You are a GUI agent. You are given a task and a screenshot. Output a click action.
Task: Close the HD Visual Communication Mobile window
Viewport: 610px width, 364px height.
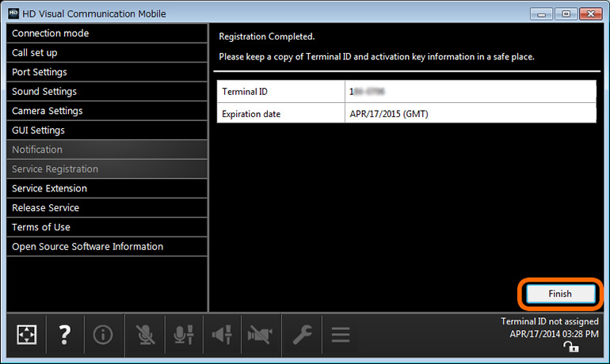590,14
